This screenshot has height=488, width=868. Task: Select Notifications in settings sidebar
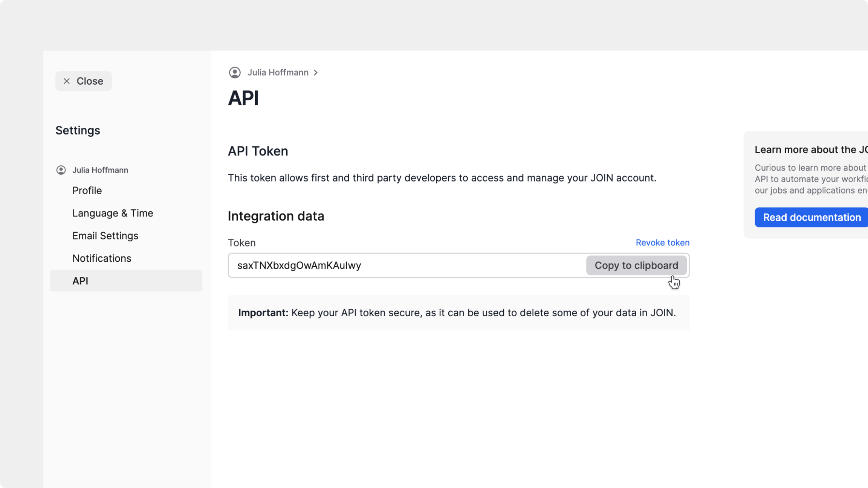102,258
